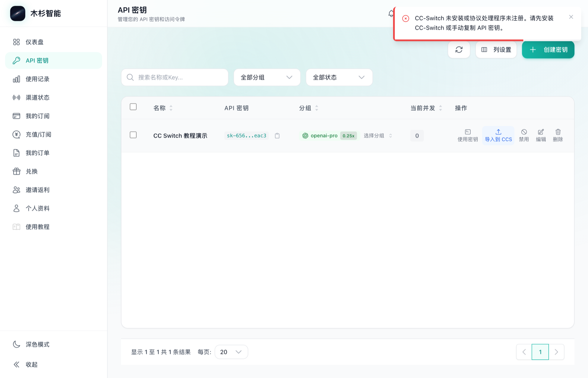The width and height of the screenshot is (588, 378).
Task: Tick the select-all checkbox in table header
Action: (x=133, y=107)
